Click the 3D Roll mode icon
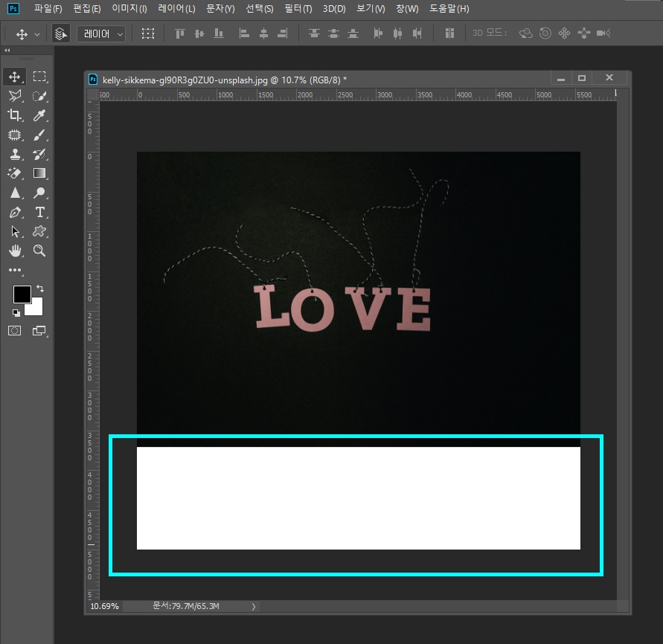This screenshot has height=644, width=663. pos(545,33)
